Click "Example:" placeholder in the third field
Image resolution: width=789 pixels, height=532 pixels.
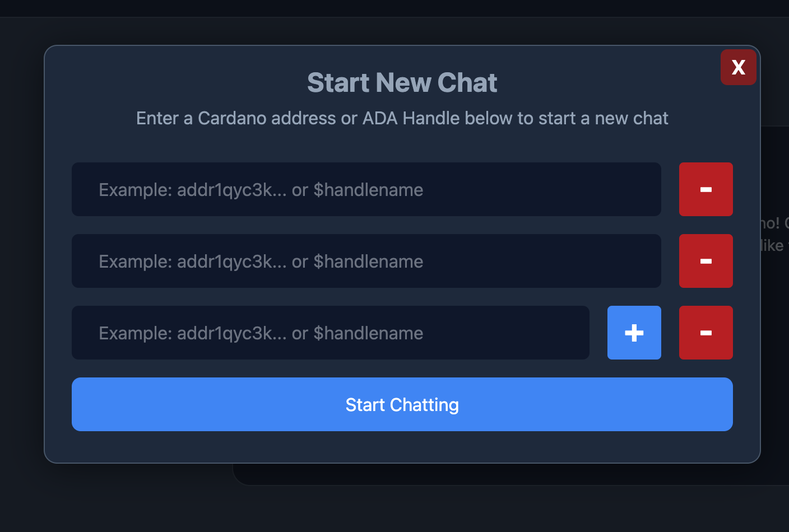tap(135, 333)
